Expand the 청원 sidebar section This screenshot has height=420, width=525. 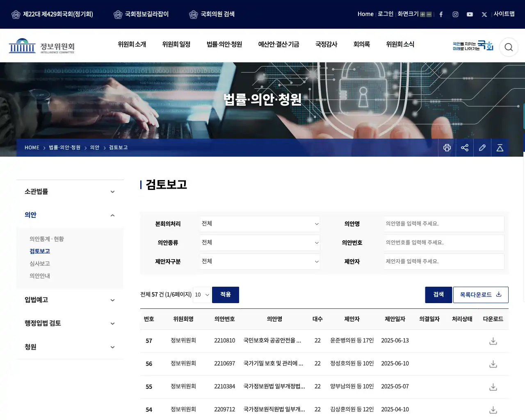[x=70, y=347]
